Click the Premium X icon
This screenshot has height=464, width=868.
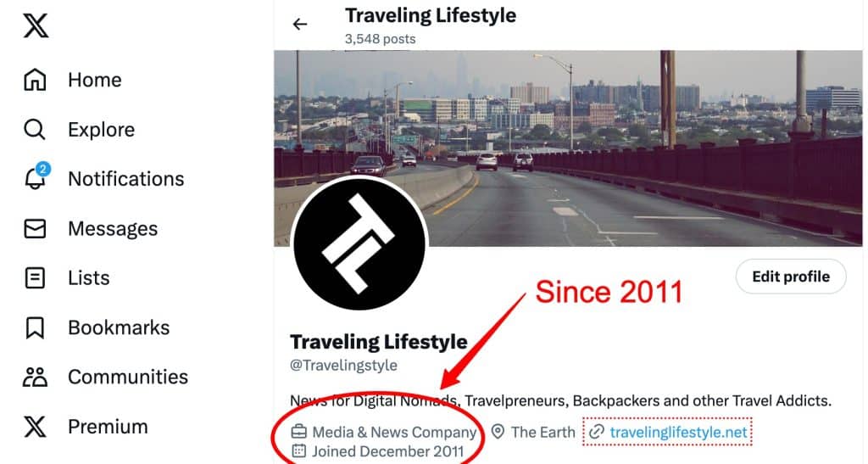click(x=35, y=426)
